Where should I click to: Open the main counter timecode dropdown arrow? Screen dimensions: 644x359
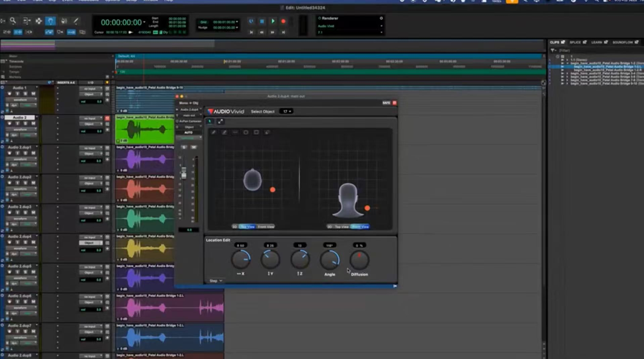tap(144, 22)
